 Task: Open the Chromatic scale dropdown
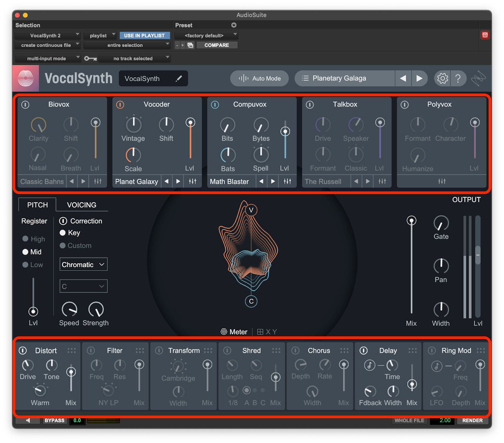tap(83, 265)
